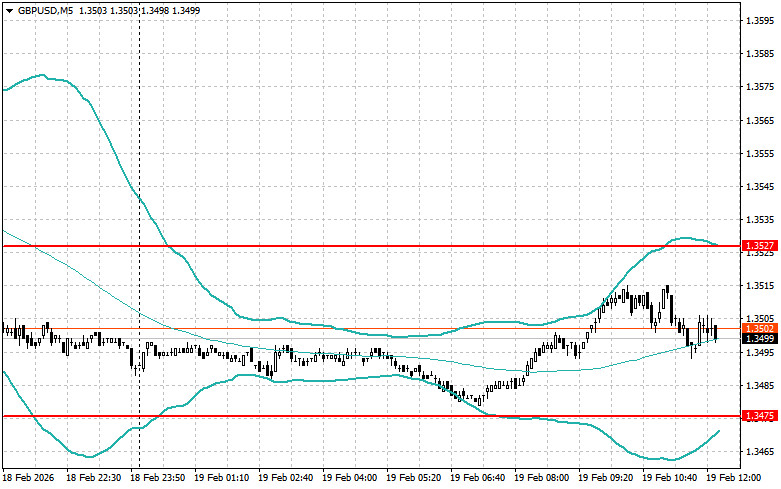Click the 18 Feb 22:30 time label
781x489 pixels.
click(94, 478)
